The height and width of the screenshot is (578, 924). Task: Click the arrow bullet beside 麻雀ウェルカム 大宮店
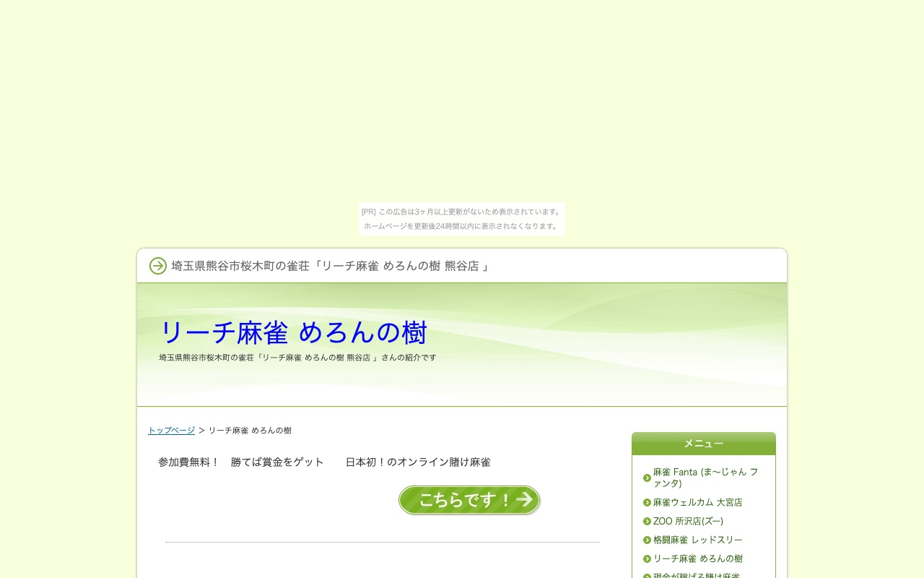pyautogui.click(x=647, y=502)
